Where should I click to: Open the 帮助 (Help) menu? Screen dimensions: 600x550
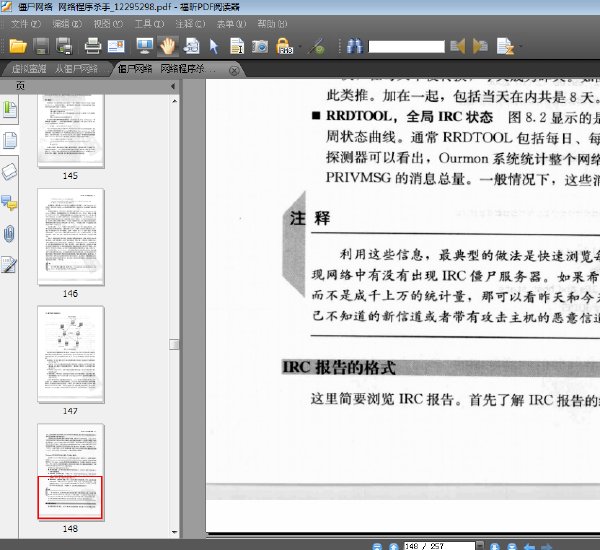click(x=272, y=24)
